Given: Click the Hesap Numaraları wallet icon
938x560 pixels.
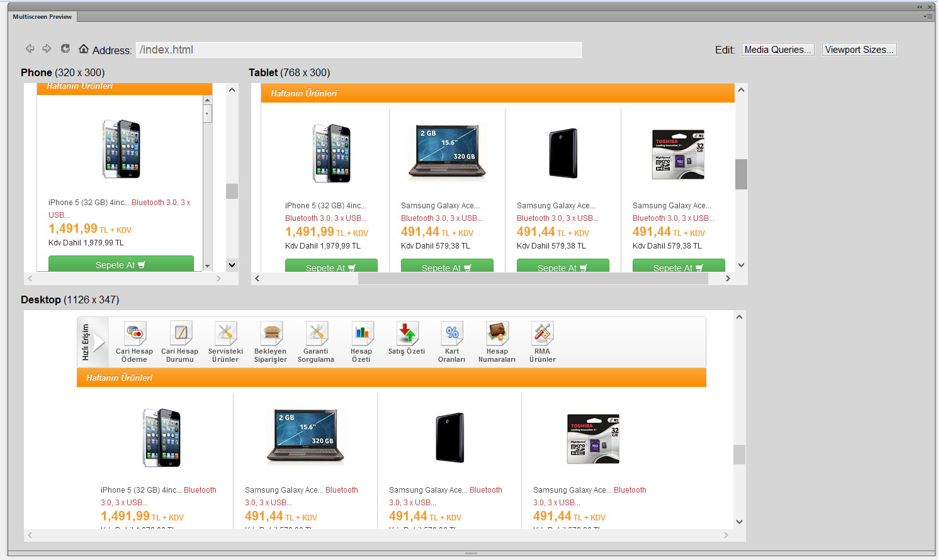Looking at the screenshot, I should pos(497,333).
